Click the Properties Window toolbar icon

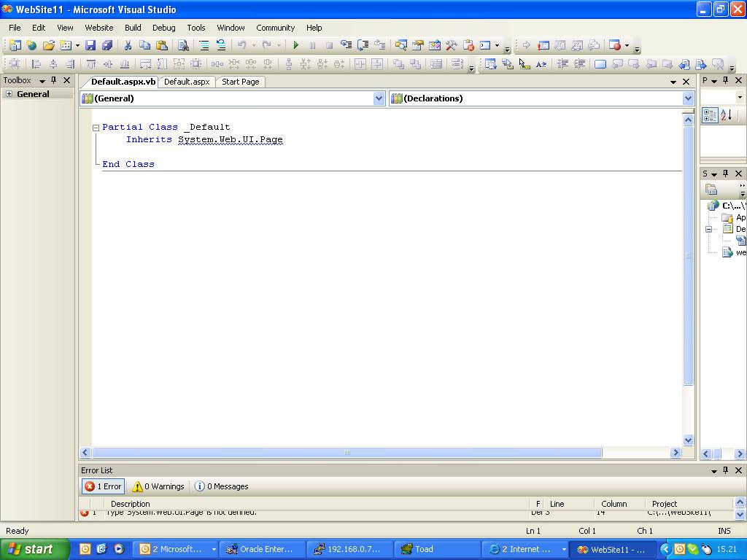418,45
